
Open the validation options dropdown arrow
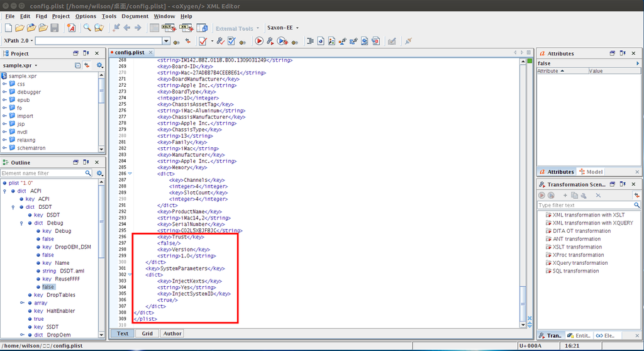pyautogui.click(x=212, y=41)
